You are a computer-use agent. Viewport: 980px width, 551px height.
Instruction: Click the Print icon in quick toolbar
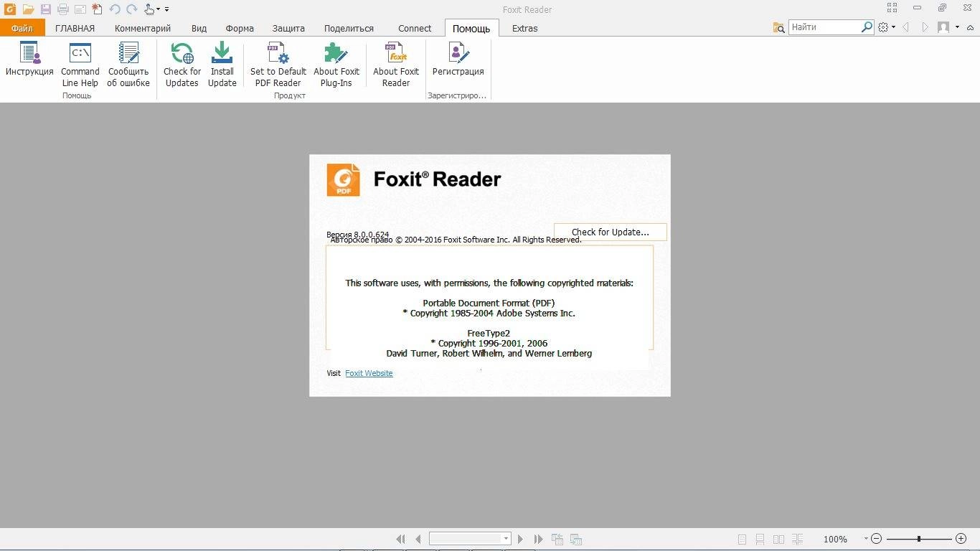tap(63, 9)
